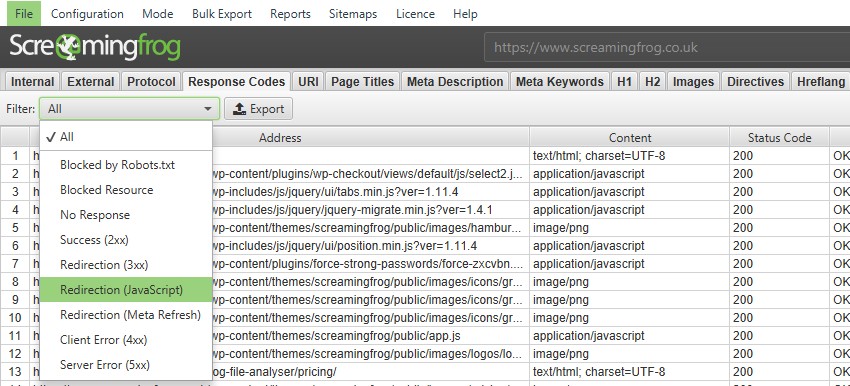
Task: Open the Reports menu
Action: (x=290, y=14)
